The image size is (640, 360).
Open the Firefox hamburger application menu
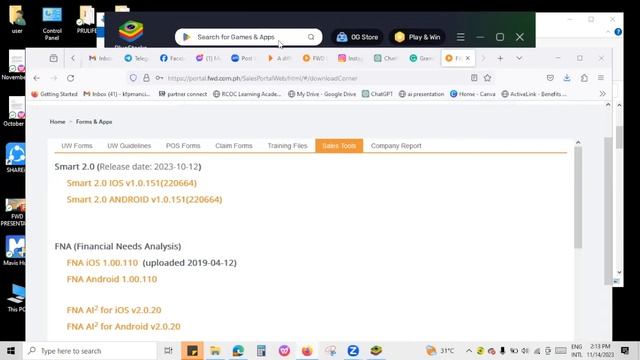601,78
